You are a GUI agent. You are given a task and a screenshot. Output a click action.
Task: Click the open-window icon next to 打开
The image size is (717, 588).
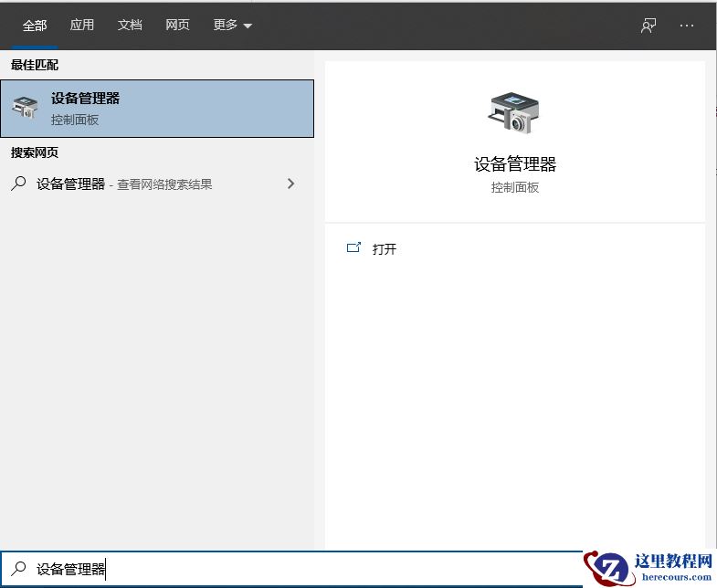coord(353,247)
